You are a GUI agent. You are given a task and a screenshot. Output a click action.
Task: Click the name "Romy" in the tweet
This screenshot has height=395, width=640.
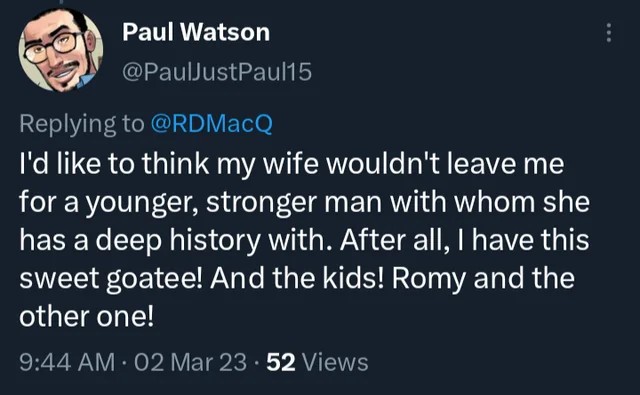(429, 279)
